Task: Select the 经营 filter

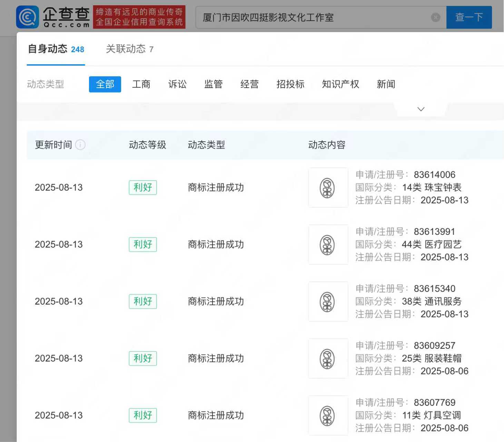Action: 249,84
